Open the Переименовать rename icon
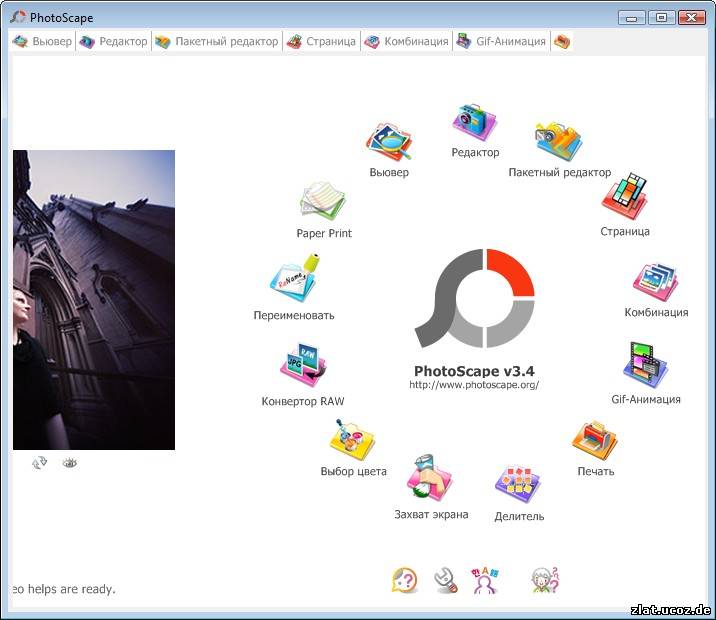716x620 pixels. [x=294, y=278]
